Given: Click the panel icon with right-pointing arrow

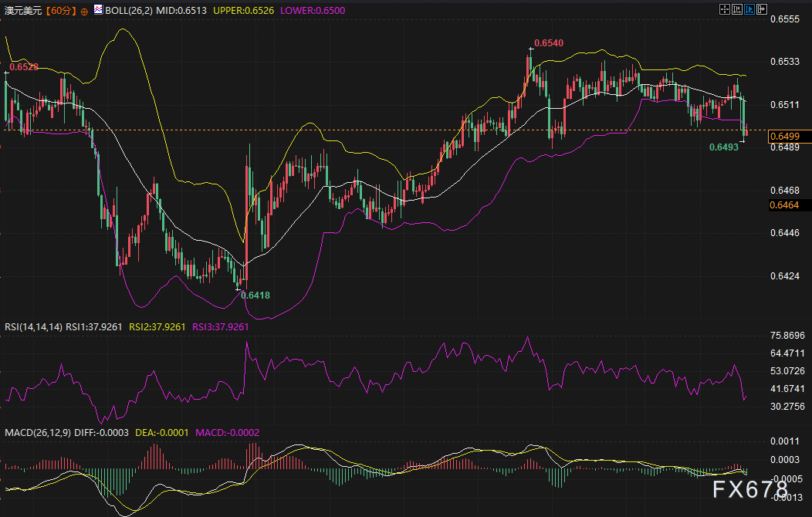Looking at the screenshot, I should (762, 9).
